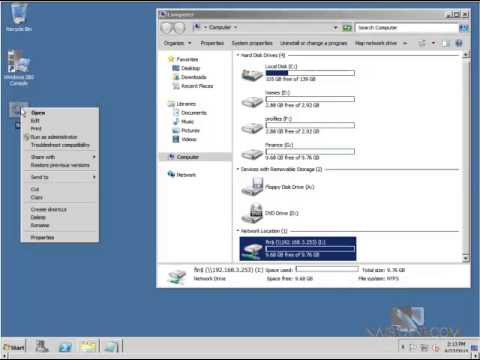Image resolution: width=480 pixels, height=360 pixels.
Task: Click the Back navigation arrow in Explorer
Action: point(167,28)
